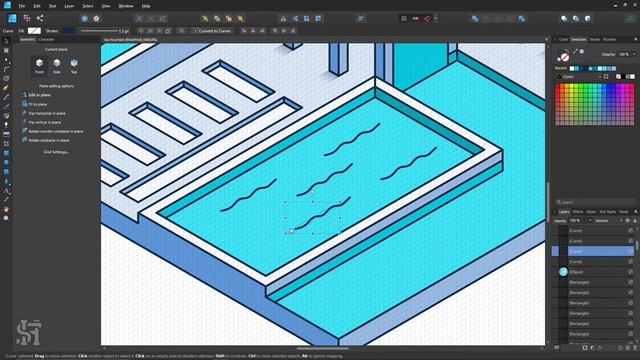This screenshot has width=640, height=360.
Task: Select the Top isometric plane
Action: 74,65
